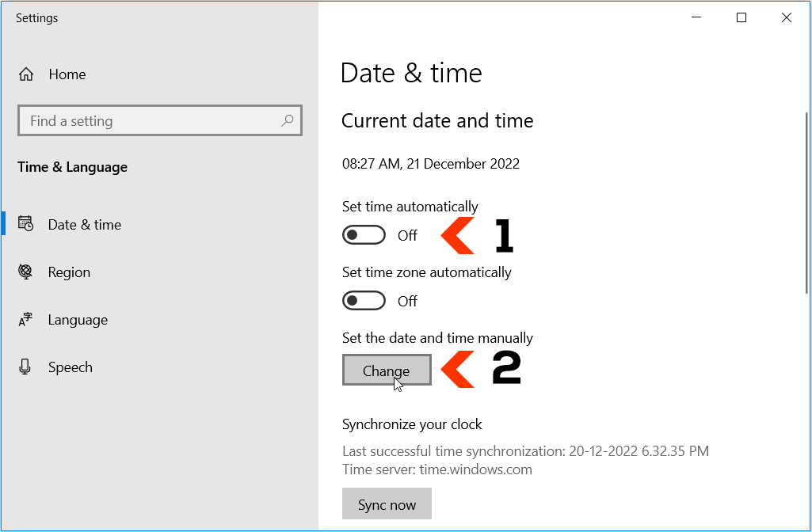This screenshot has width=812, height=532.
Task: Maximize the Settings window
Action: (x=741, y=17)
